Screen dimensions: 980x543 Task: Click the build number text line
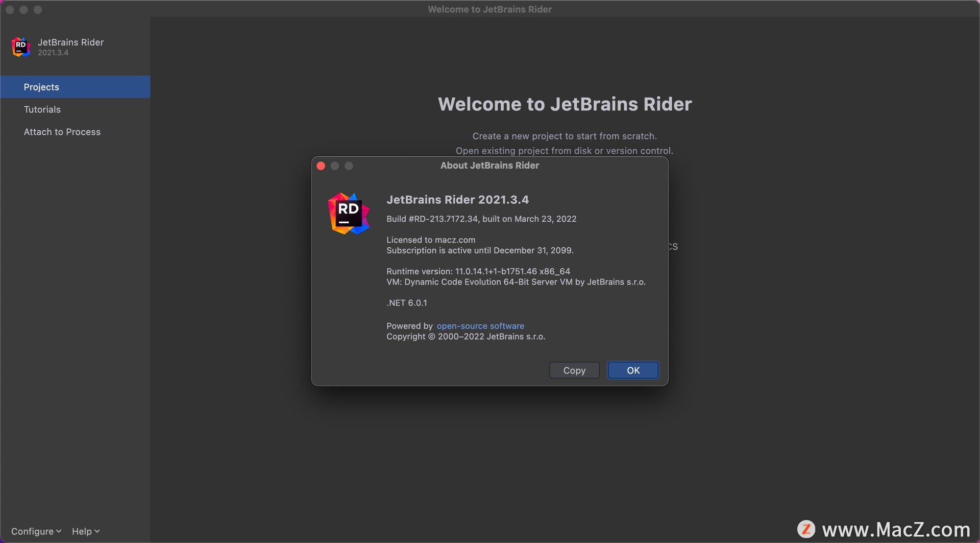point(481,219)
